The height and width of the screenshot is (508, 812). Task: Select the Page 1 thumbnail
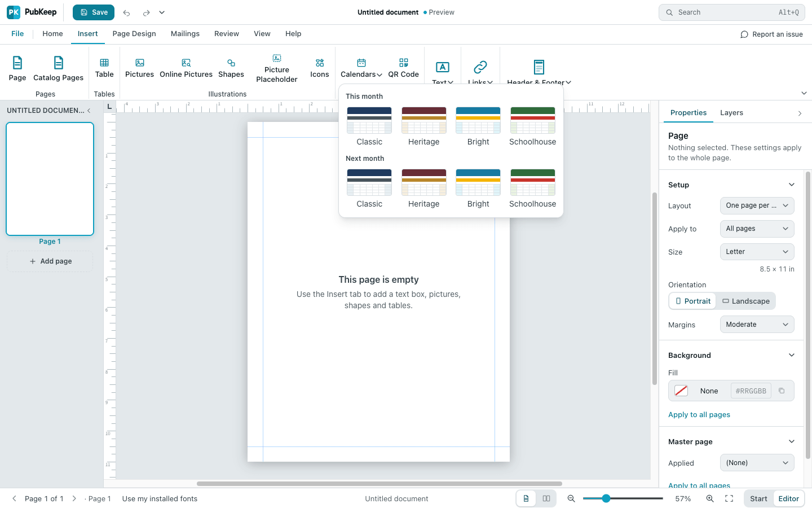50,179
